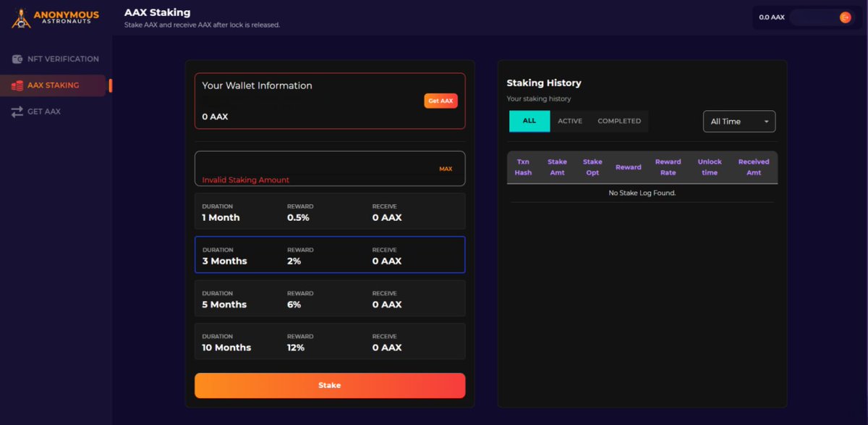Click the Get AAX swap arrows icon
868x425 pixels.
[17, 111]
